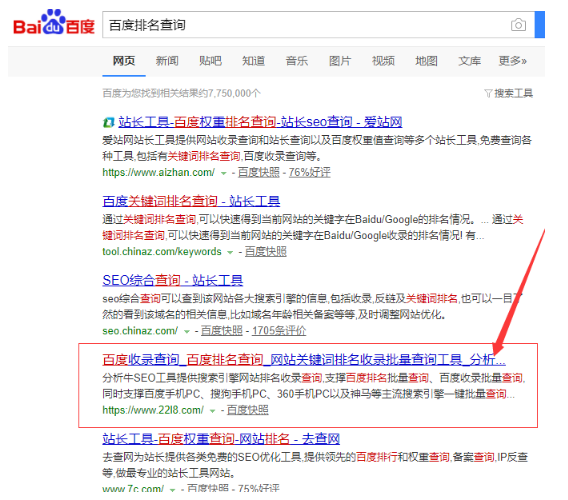Click the 1705条评价 reviews link
Screen dimensions: 568x500
click(279, 331)
